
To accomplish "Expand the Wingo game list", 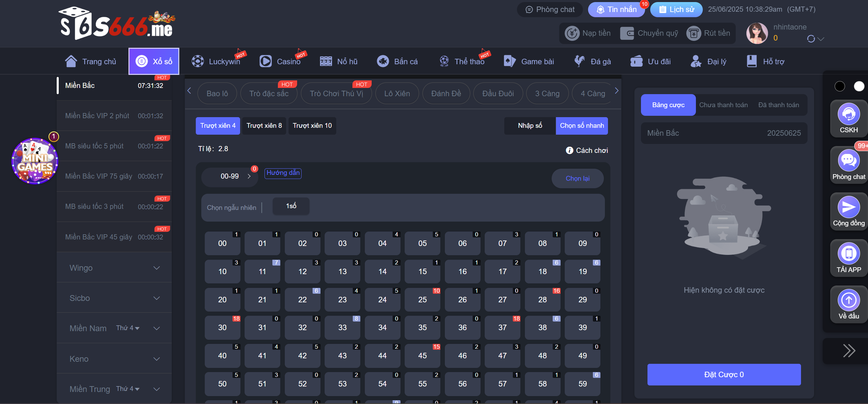I will tap(156, 268).
